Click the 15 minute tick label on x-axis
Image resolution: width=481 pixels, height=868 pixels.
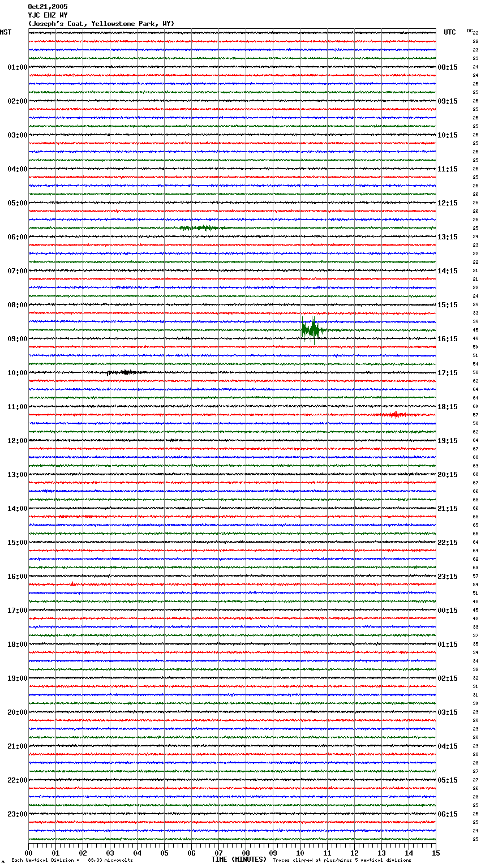pos(436,853)
